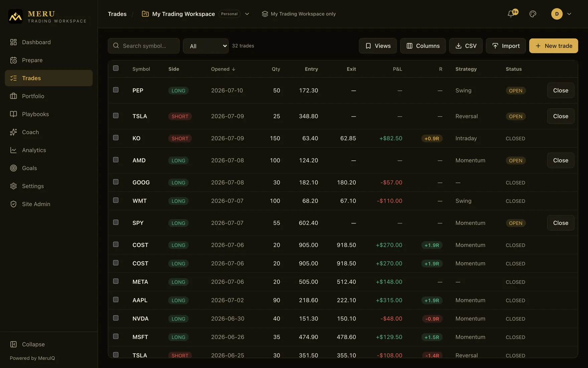Click the Meru logo icon
Image resolution: width=588 pixels, height=368 pixels.
point(15,16)
